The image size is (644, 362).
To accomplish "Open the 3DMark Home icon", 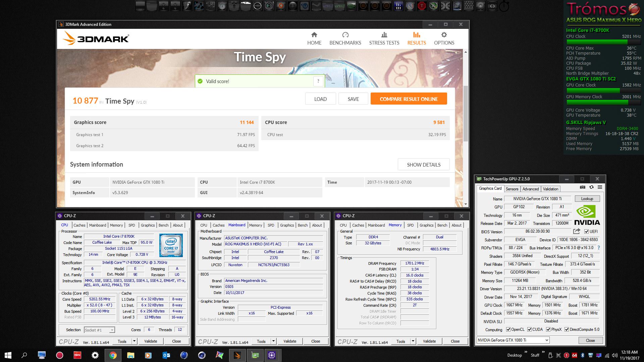I will (x=314, y=35).
